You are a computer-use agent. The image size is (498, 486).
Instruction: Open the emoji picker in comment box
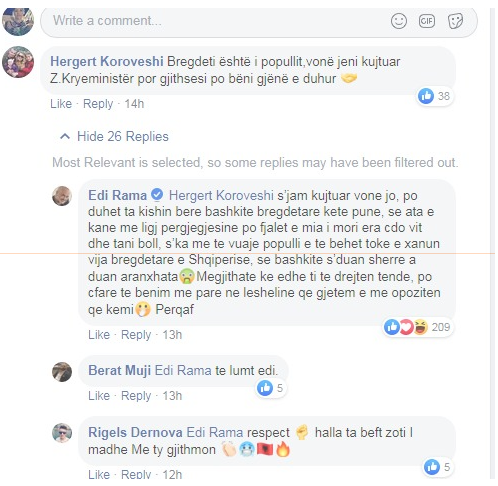point(399,21)
